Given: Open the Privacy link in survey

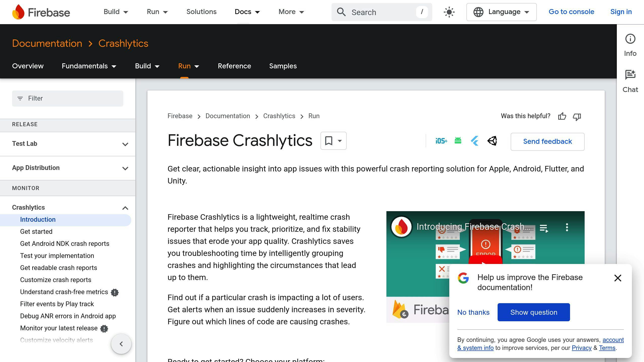Looking at the screenshot, I should [581, 348].
